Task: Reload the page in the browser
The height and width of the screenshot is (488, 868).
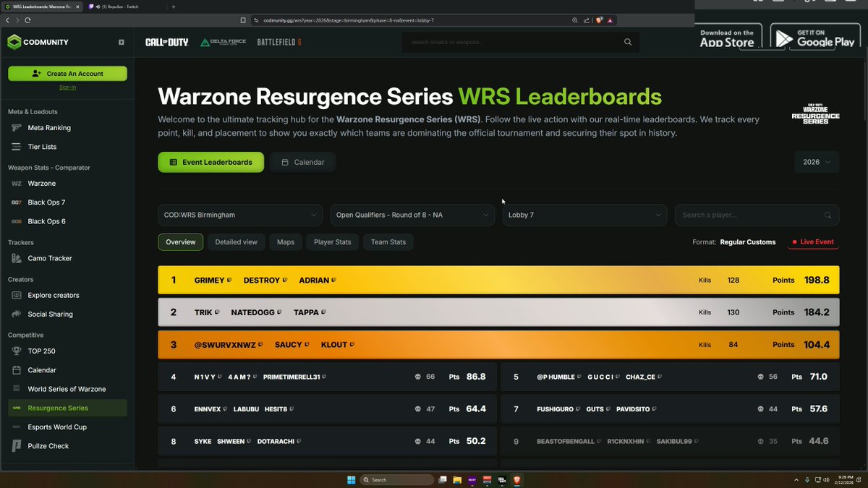Action: click(27, 20)
